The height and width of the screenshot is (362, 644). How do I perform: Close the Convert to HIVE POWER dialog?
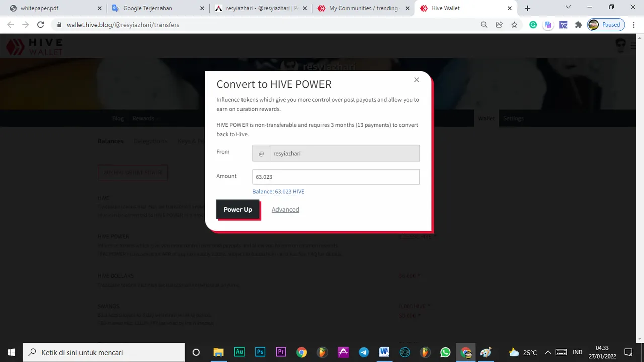click(x=416, y=80)
